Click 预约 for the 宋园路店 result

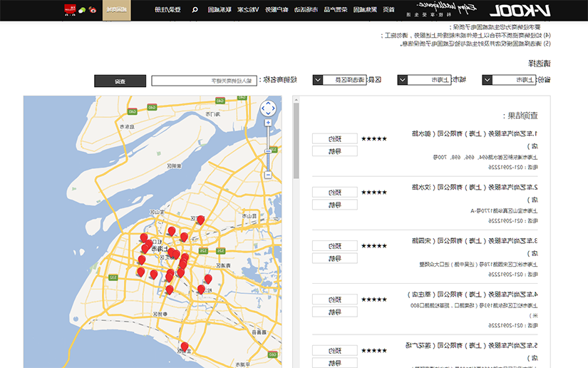pos(335,246)
